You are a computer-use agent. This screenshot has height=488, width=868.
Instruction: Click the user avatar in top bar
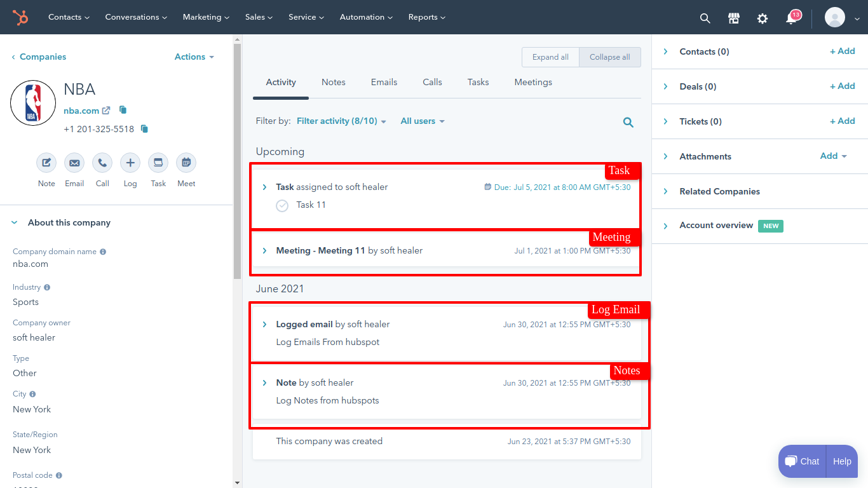[x=835, y=17]
